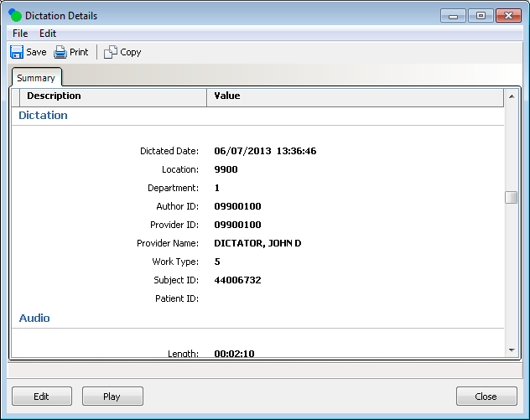Image resolution: width=530 pixels, height=420 pixels.
Task: Select the Audio section heading
Action: tap(34, 319)
